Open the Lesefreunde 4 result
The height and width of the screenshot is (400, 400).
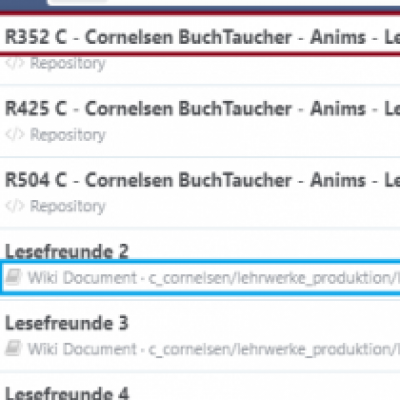tap(67, 393)
